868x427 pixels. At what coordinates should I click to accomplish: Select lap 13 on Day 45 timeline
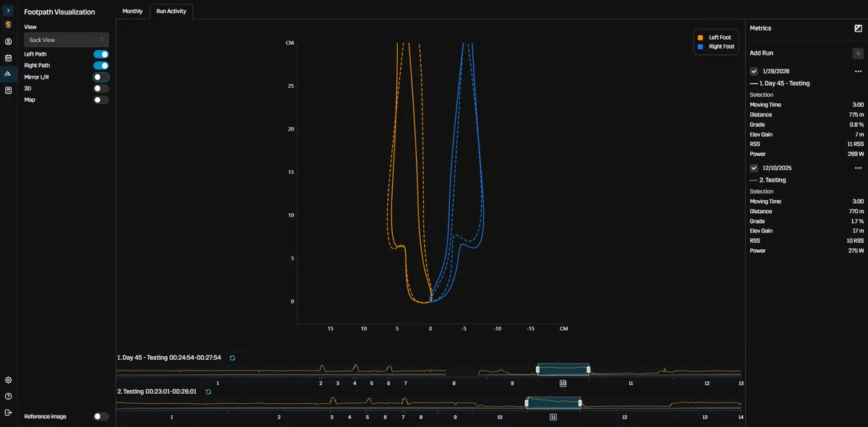pyautogui.click(x=741, y=383)
